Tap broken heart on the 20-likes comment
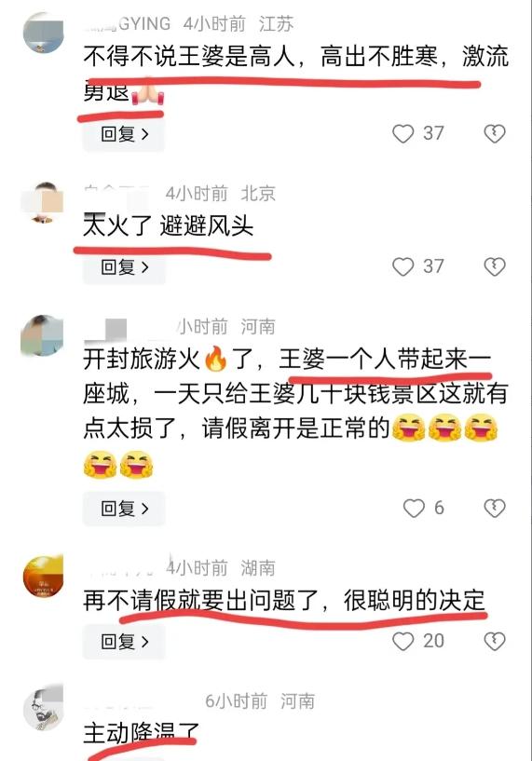532x761 pixels. point(495,641)
